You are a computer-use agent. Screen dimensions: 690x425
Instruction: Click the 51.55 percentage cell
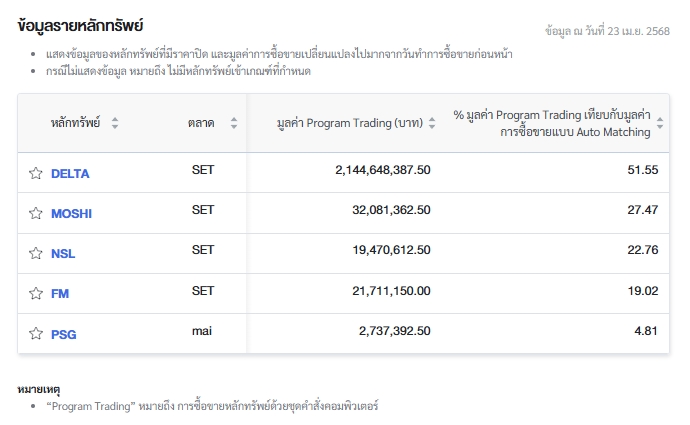click(x=642, y=170)
